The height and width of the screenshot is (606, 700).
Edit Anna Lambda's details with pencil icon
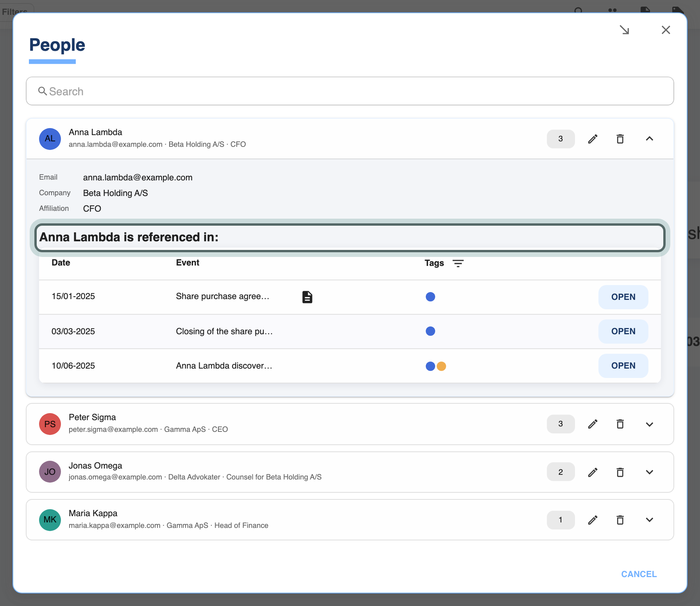pyautogui.click(x=593, y=139)
